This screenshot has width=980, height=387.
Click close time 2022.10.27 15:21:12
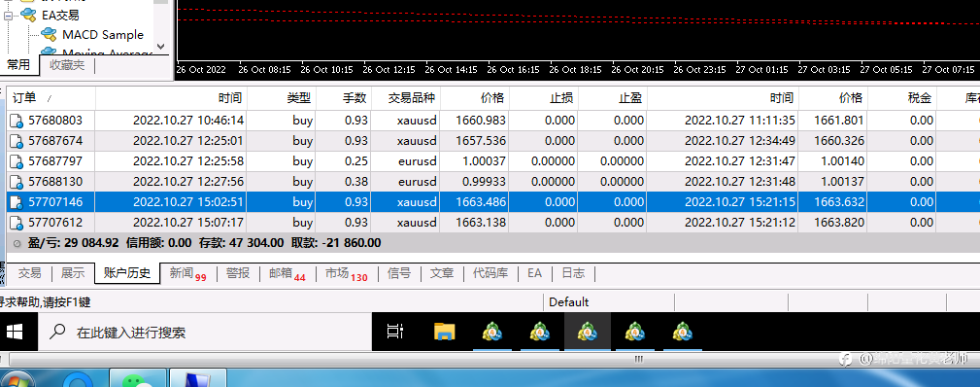pos(740,223)
